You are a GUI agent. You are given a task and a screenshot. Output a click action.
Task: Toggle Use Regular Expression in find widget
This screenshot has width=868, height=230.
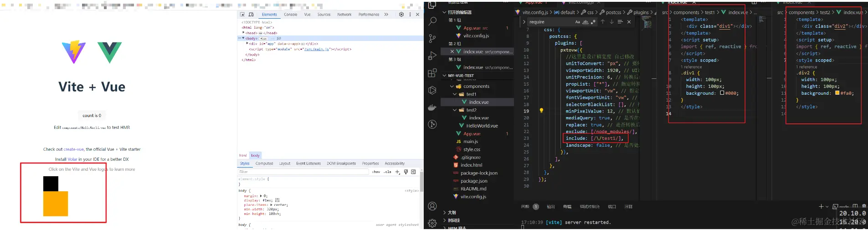pyautogui.click(x=593, y=22)
